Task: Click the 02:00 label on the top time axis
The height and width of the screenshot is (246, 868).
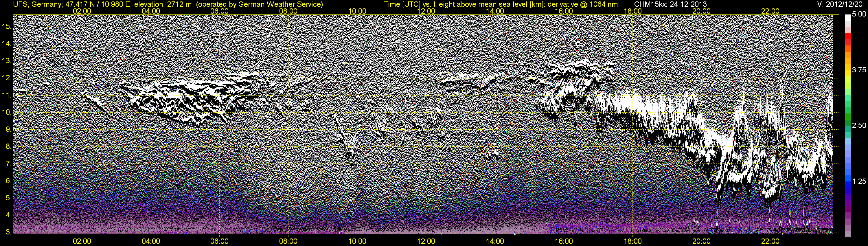Action: pos(82,11)
